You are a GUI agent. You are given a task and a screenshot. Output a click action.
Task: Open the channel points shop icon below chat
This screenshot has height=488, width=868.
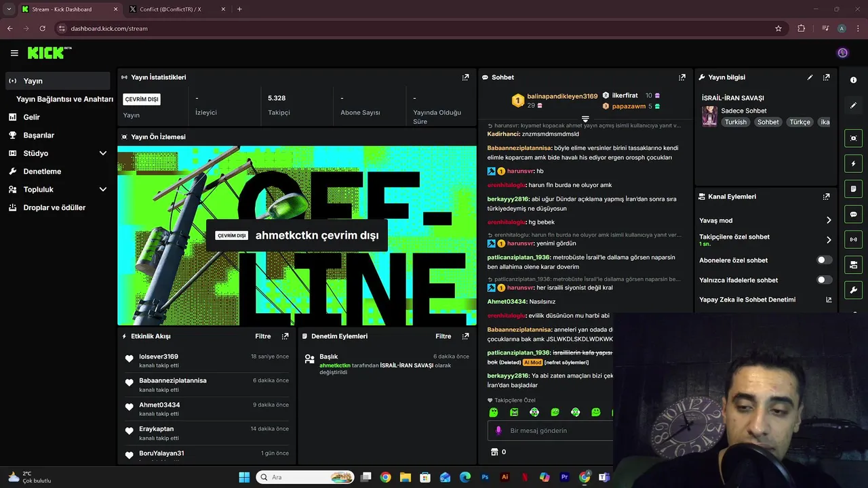494,452
